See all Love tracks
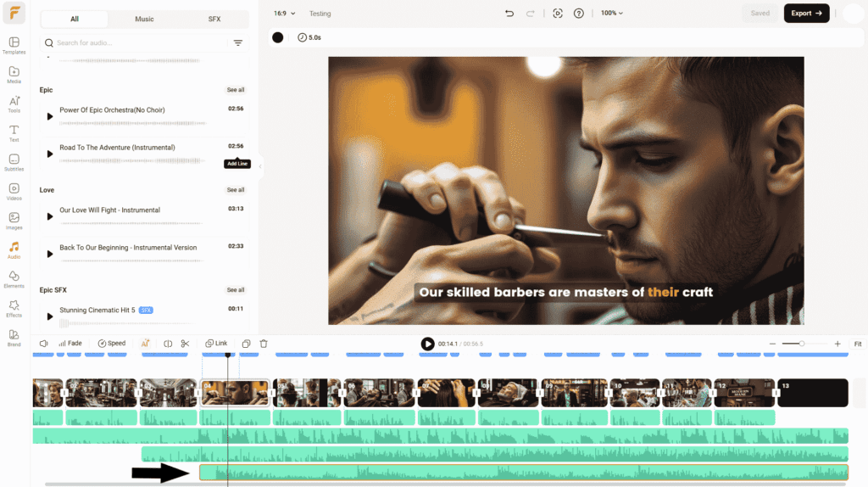The height and width of the screenshot is (487, 868). tap(236, 190)
